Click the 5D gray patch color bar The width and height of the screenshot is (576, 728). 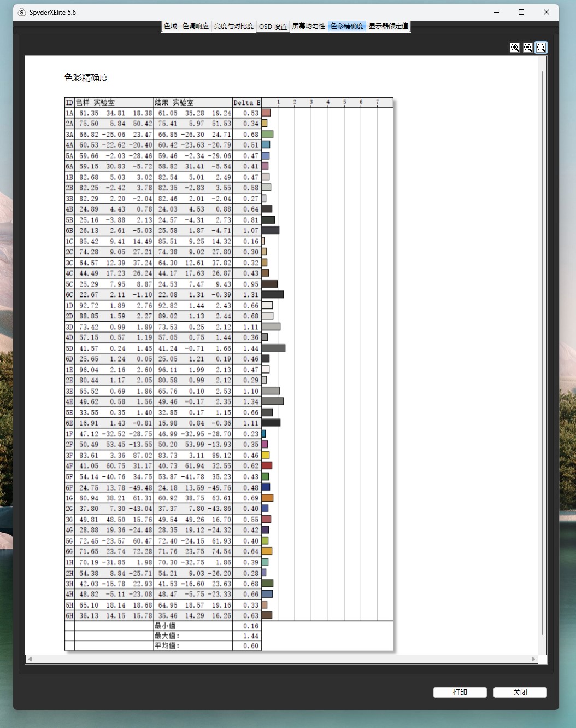pyautogui.click(x=274, y=348)
